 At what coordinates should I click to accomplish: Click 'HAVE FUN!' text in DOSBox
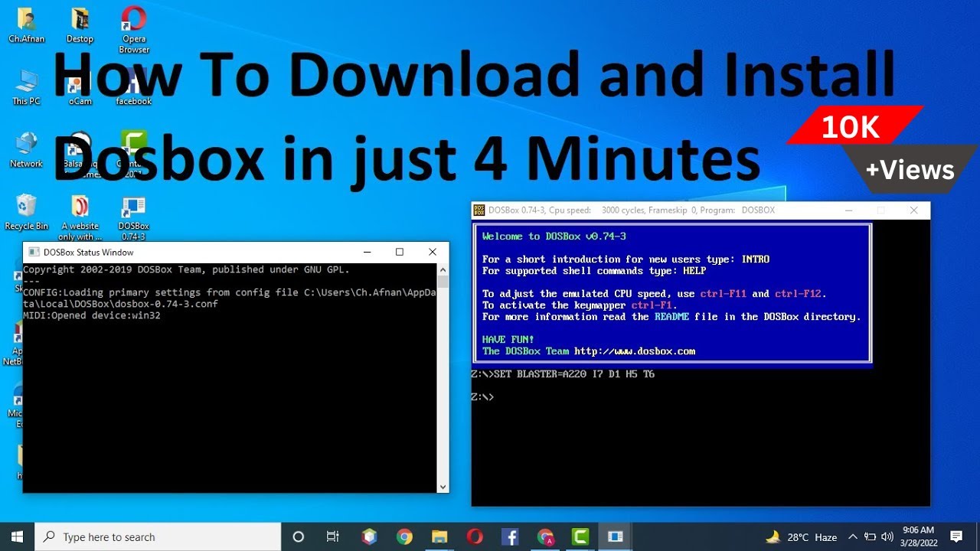click(x=508, y=339)
